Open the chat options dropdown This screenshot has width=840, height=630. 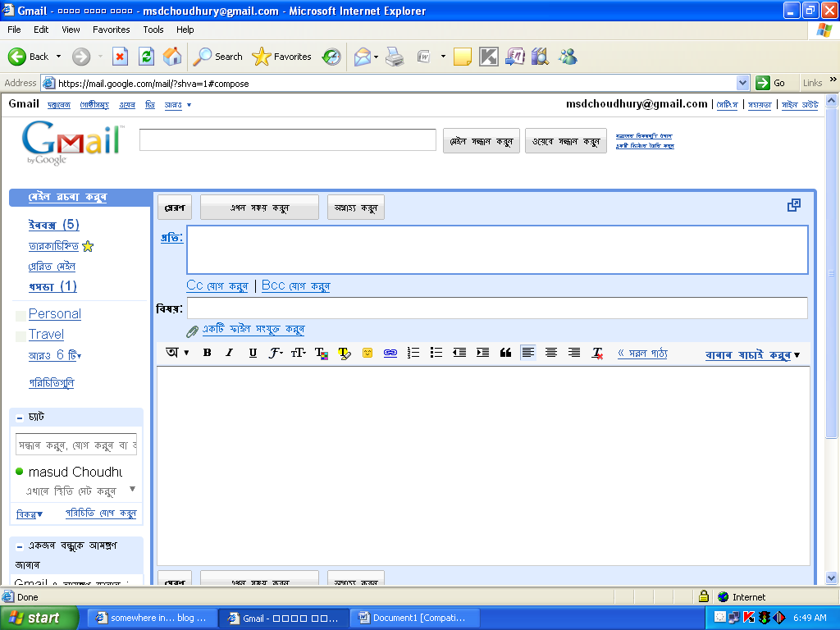(x=29, y=514)
